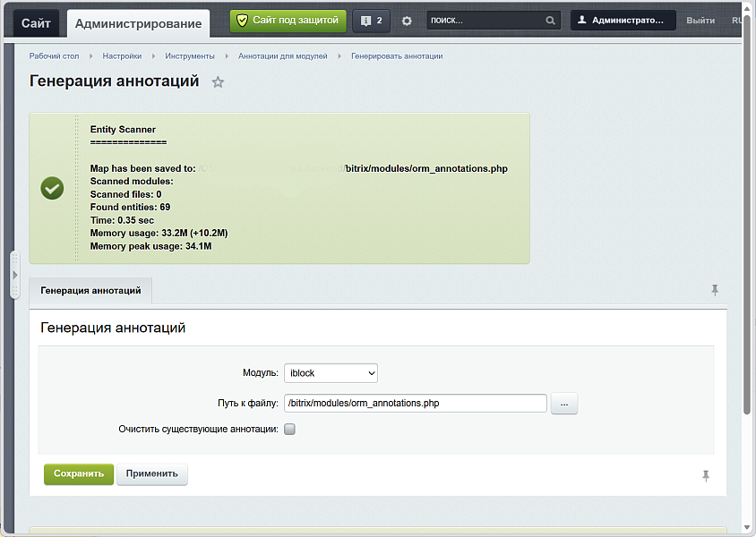Open the 'Генерация аннотаций' form tab
The image size is (756, 537).
(x=90, y=291)
